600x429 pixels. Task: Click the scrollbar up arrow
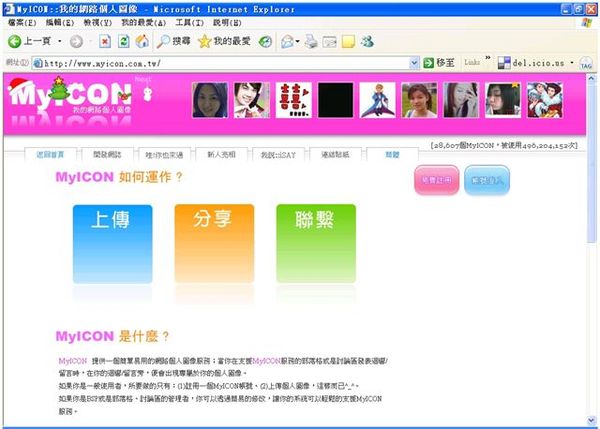pos(591,79)
